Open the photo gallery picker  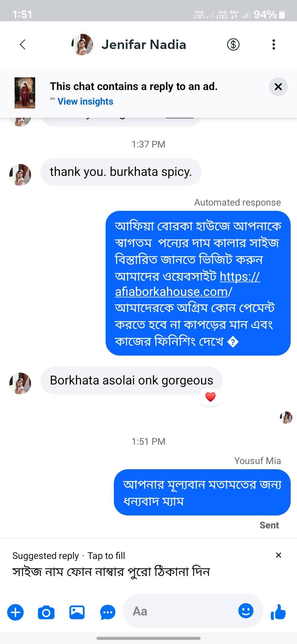[77, 612]
